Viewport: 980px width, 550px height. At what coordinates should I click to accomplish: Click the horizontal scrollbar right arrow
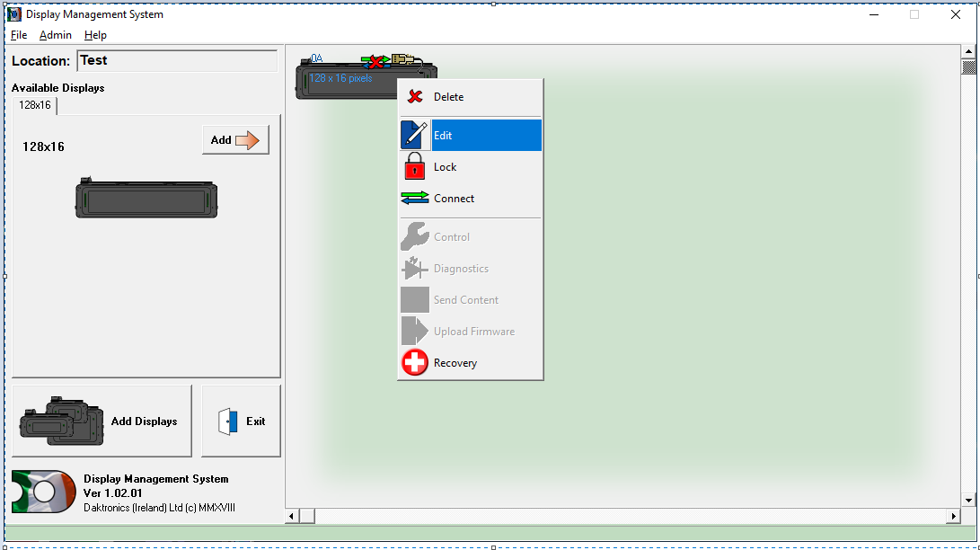953,517
